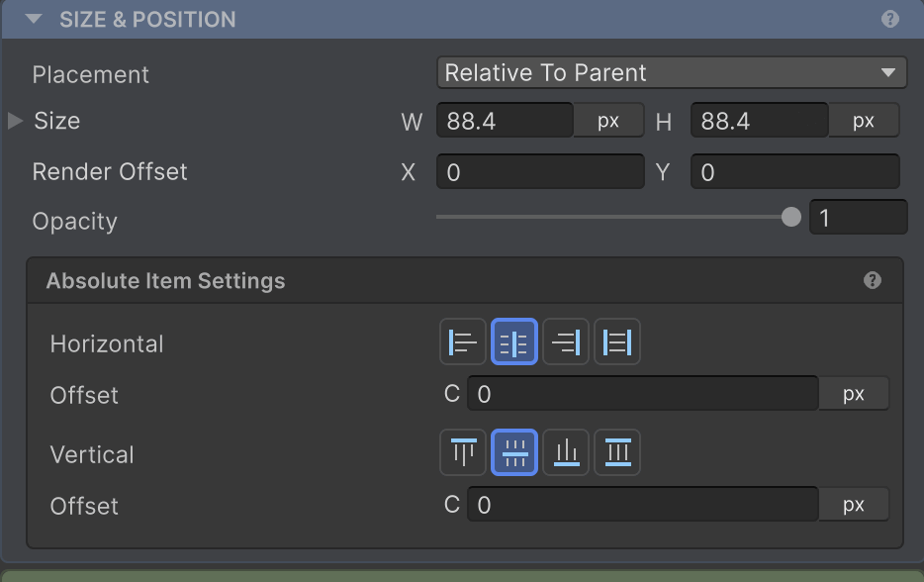The height and width of the screenshot is (582, 924).
Task: Select horizontal left alignment icon
Action: point(463,342)
